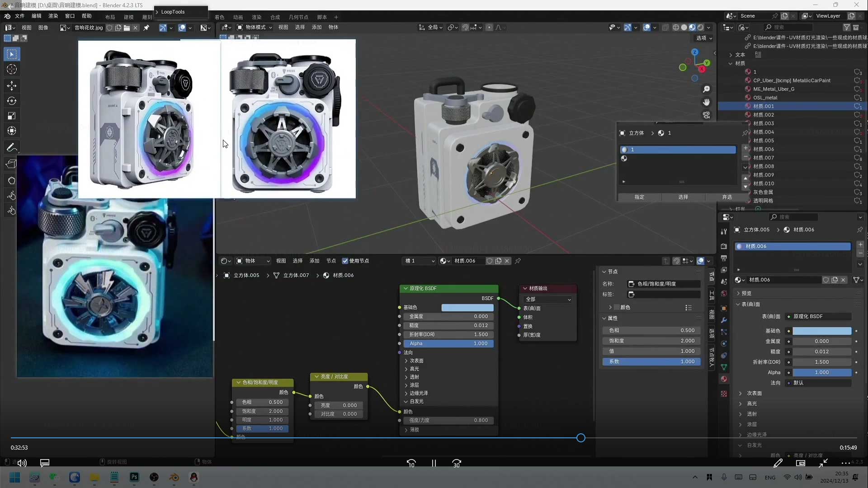Open the 全部 target dropdown in material output
This screenshot has width=868, height=488.
(x=548, y=299)
